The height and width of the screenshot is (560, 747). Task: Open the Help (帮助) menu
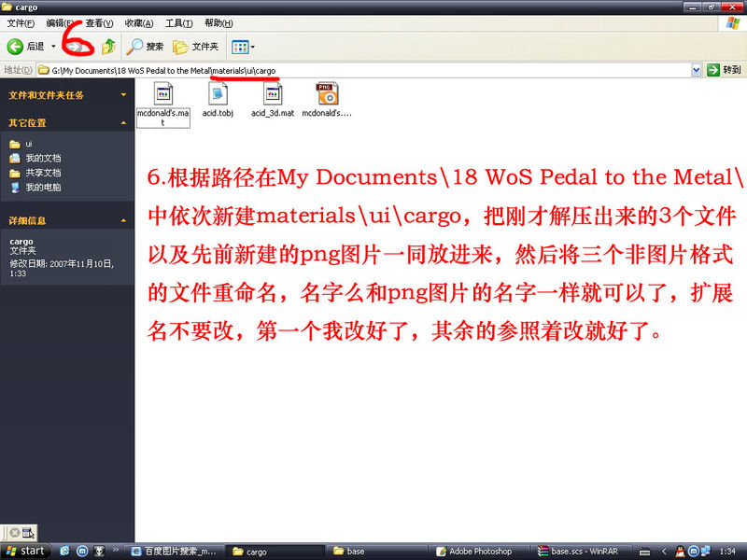(218, 22)
